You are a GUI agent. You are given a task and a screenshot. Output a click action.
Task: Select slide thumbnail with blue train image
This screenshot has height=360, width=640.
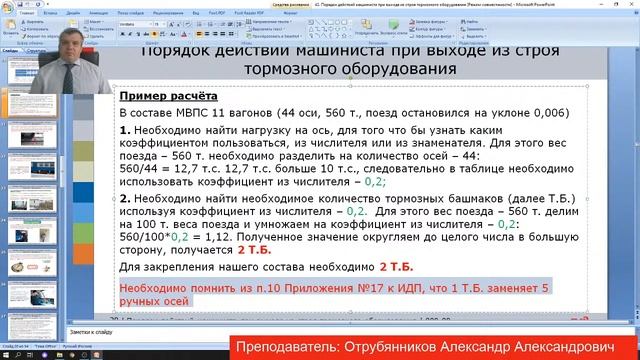(32, 167)
